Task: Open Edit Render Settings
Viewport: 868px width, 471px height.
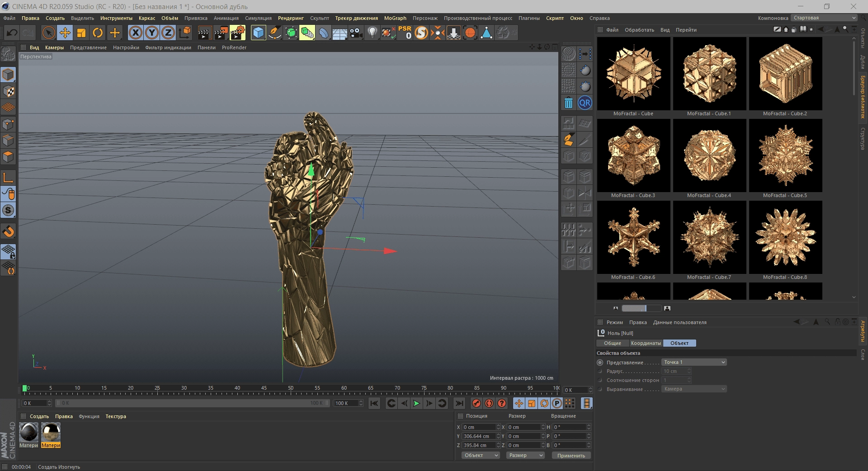Action: coord(237,33)
